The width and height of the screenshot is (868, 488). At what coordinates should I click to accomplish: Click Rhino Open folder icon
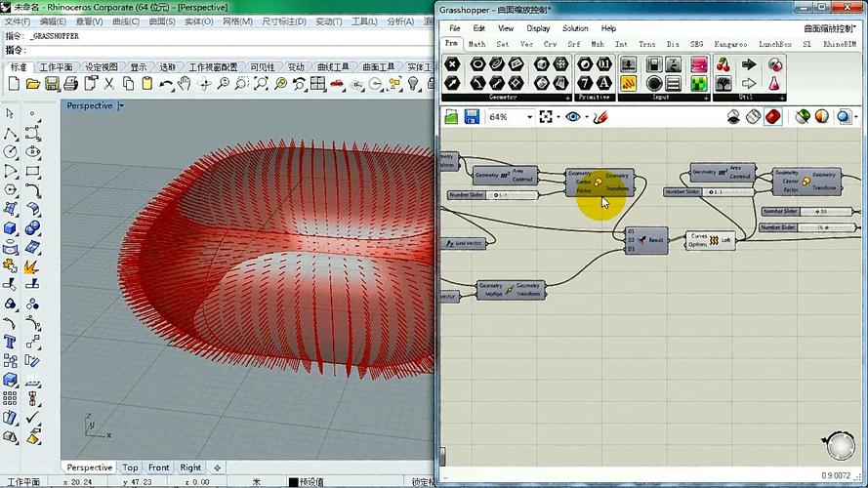coord(32,84)
